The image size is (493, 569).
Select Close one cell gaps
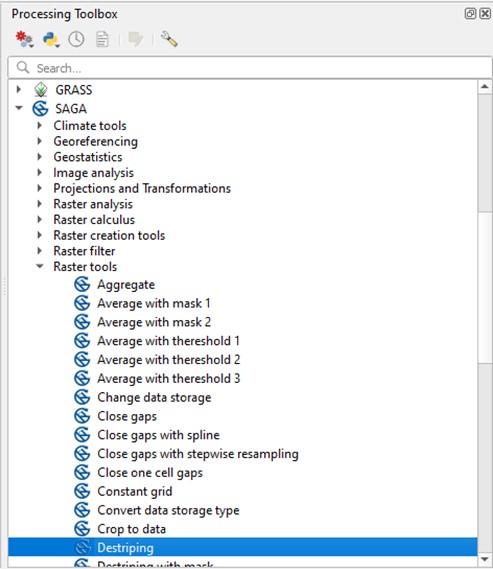[x=150, y=473]
